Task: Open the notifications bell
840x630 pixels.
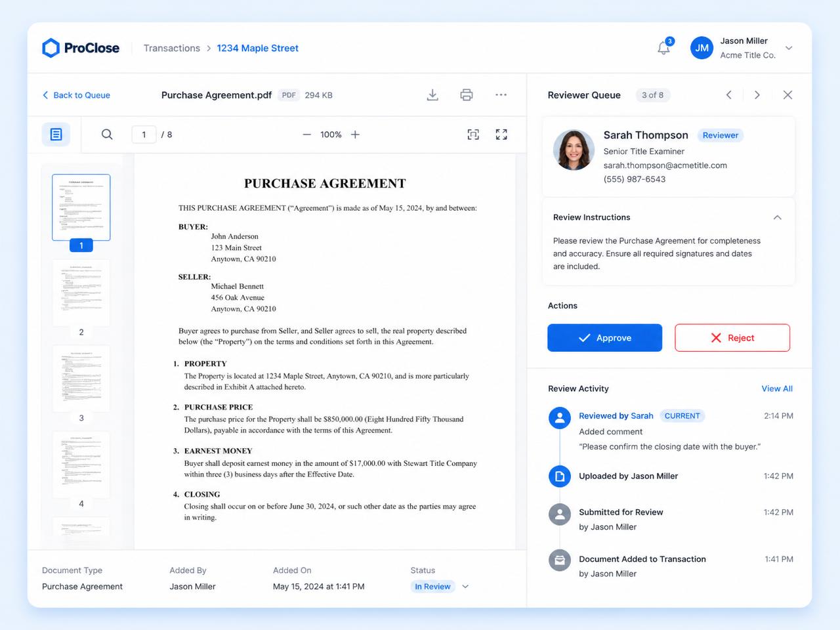Action: 664,47
